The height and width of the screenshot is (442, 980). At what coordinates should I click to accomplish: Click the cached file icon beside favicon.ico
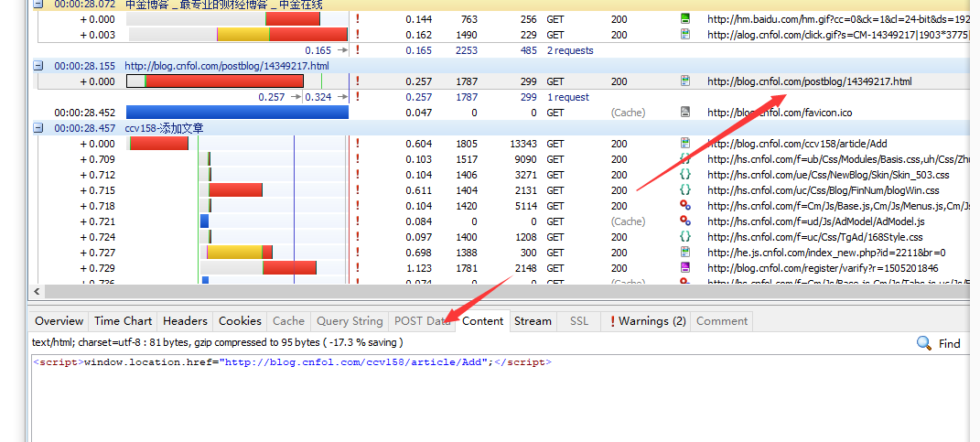(x=684, y=113)
